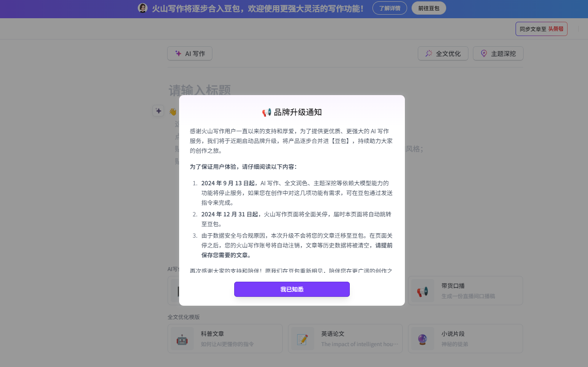Click the text 2024 年 12 月 31 日起
Screen dimensions: 588x367
(x=231, y=214)
